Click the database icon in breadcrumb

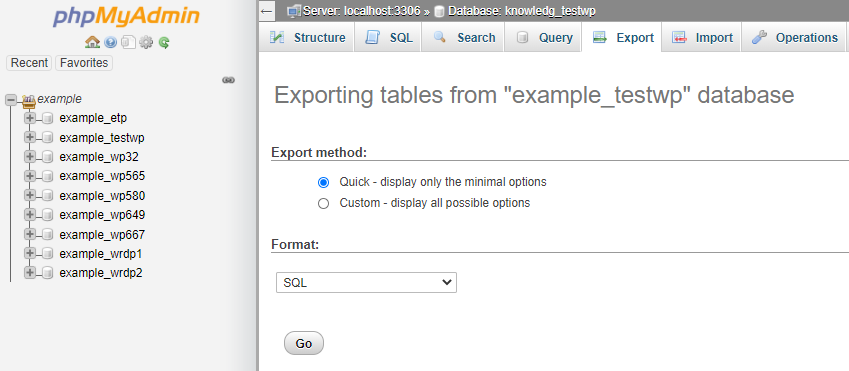pos(440,11)
